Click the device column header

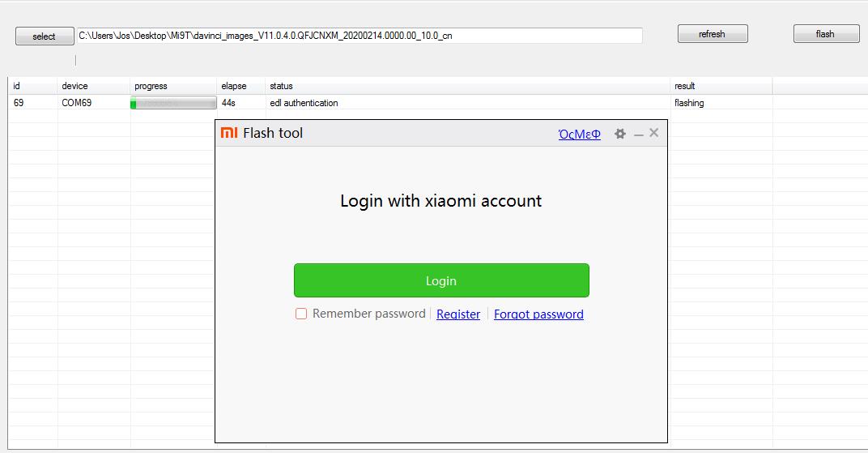[x=94, y=86]
